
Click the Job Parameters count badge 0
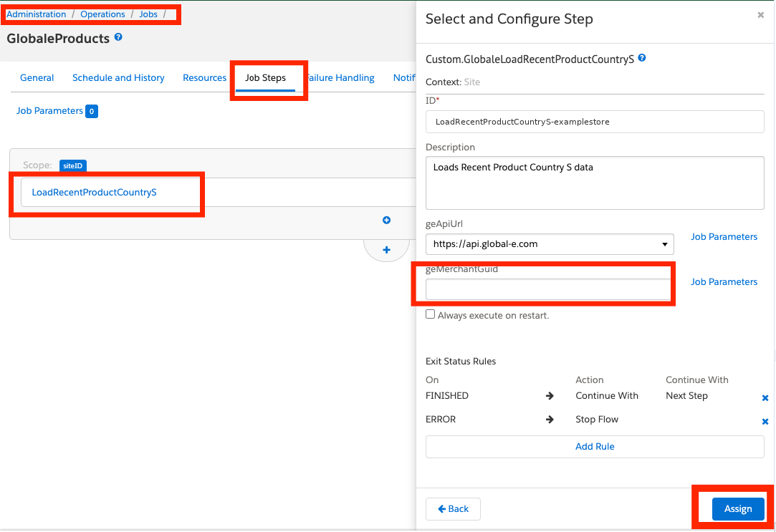tap(92, 111)
